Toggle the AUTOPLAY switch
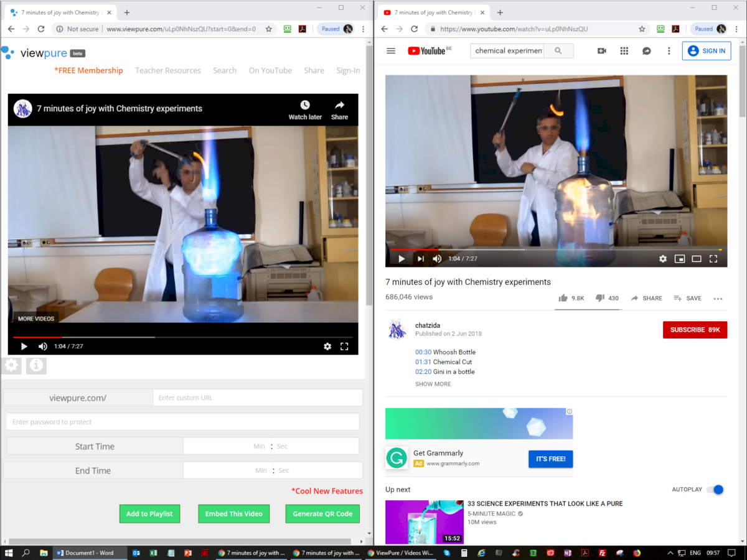Image resolution: width=747 pixels, height=560 pixels. pyautogui.click(x=715, y=490)
